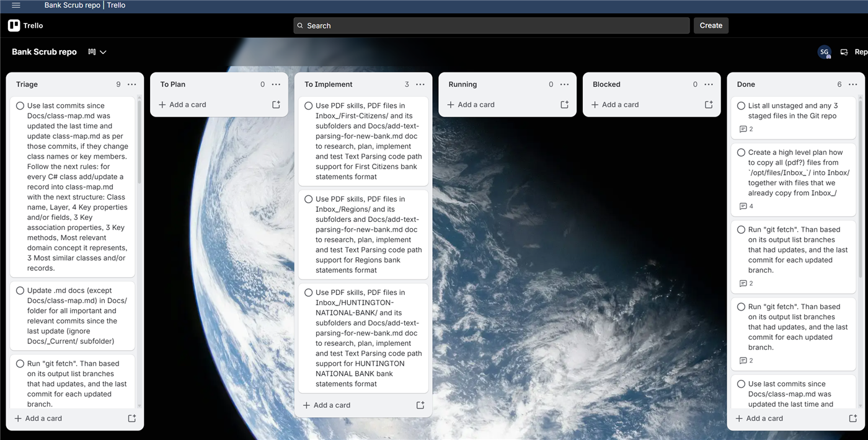The width and height of the screenshot is (868, 440).
Task: Click the Rep panel icon
Action: click(x=844, y=52)
